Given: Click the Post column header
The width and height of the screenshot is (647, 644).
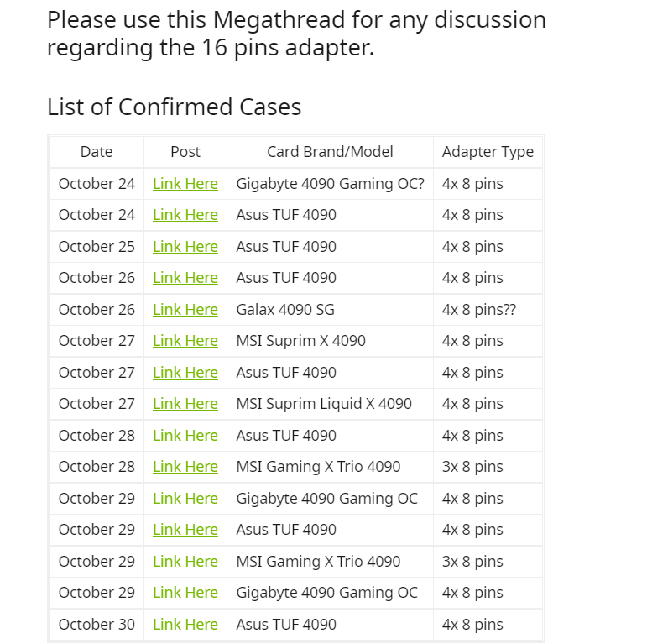Looking at the screenshot, I should point(185,152).
